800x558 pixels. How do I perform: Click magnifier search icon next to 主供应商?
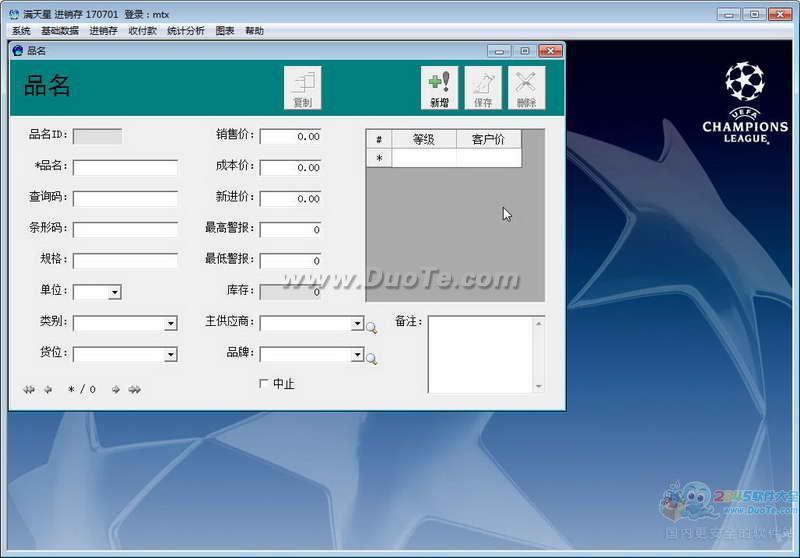coord(371,328)
